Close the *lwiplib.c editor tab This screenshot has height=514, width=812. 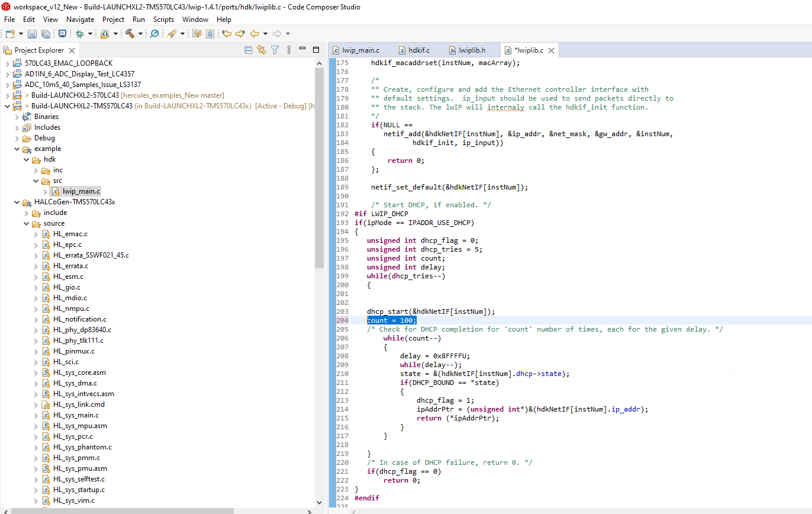click(551, 51)
